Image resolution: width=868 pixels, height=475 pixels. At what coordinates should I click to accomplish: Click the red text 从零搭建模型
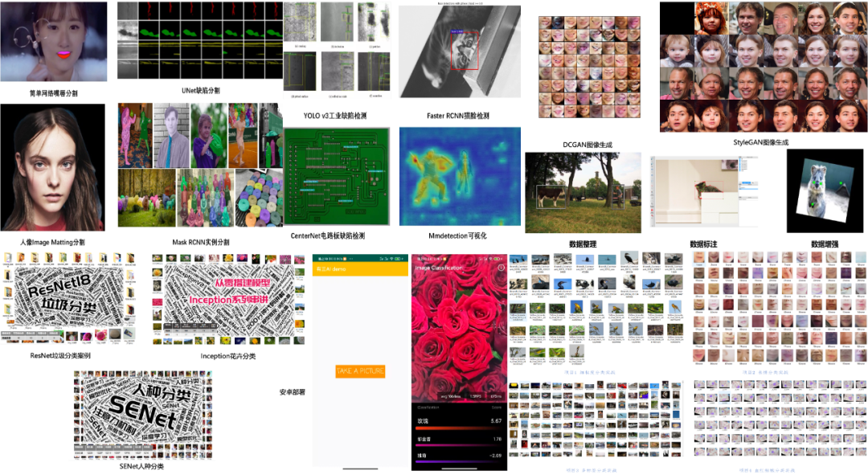(243, 283)
